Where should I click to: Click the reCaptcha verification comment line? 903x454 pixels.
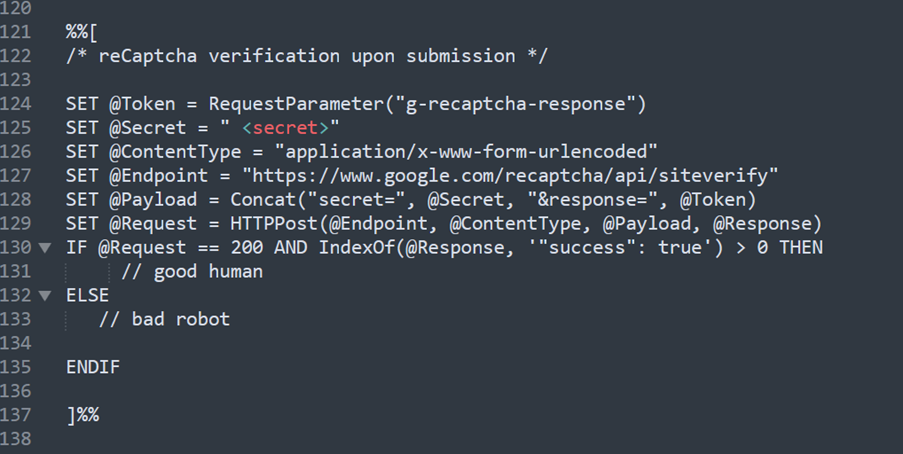coord(307,56)
